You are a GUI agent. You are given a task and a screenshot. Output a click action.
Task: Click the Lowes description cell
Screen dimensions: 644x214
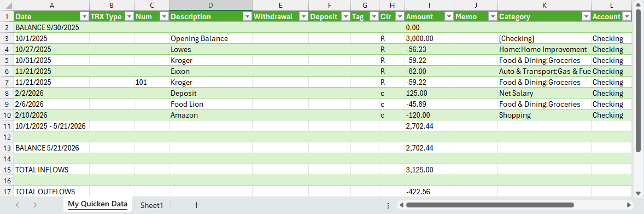tap(210, 49)
